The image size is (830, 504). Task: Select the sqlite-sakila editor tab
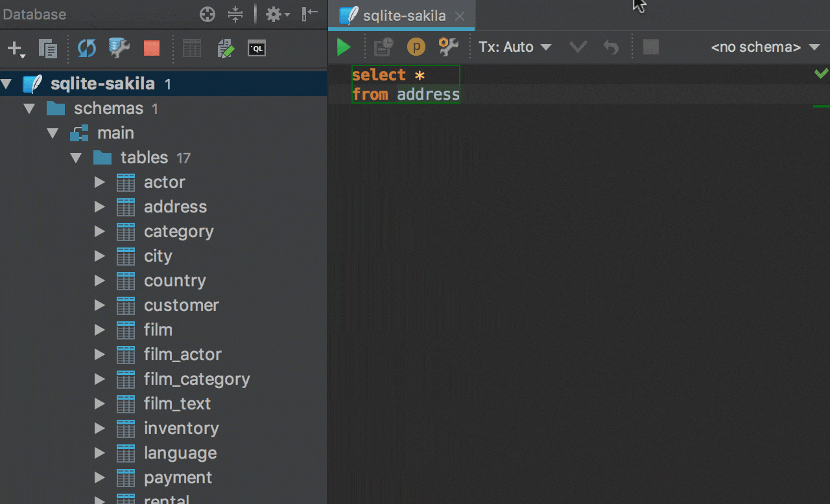pyautogui.click(x=403, y=16)
